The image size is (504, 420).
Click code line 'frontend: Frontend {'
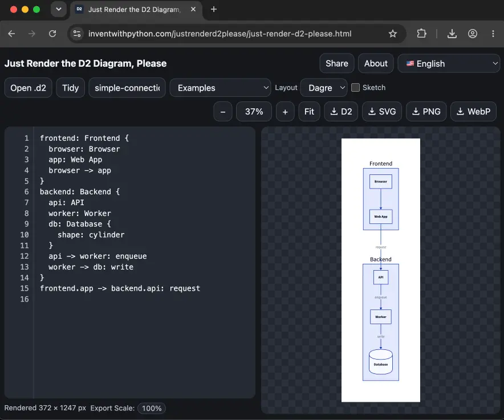coord(84,138)
